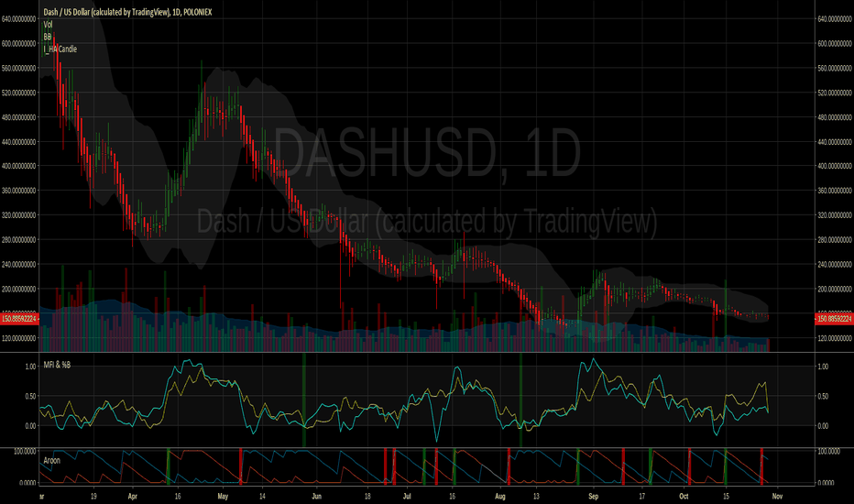
Task: Click the Nov label on the time axis
Action: pyautogui.click(x=777, y=497)
